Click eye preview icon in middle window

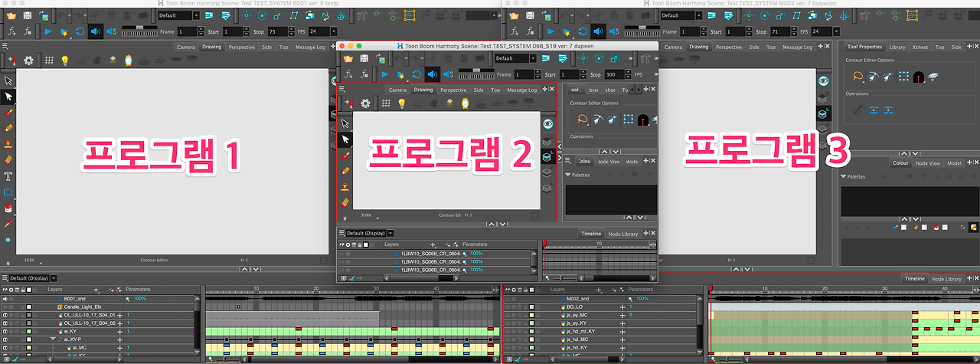point(547,123)
